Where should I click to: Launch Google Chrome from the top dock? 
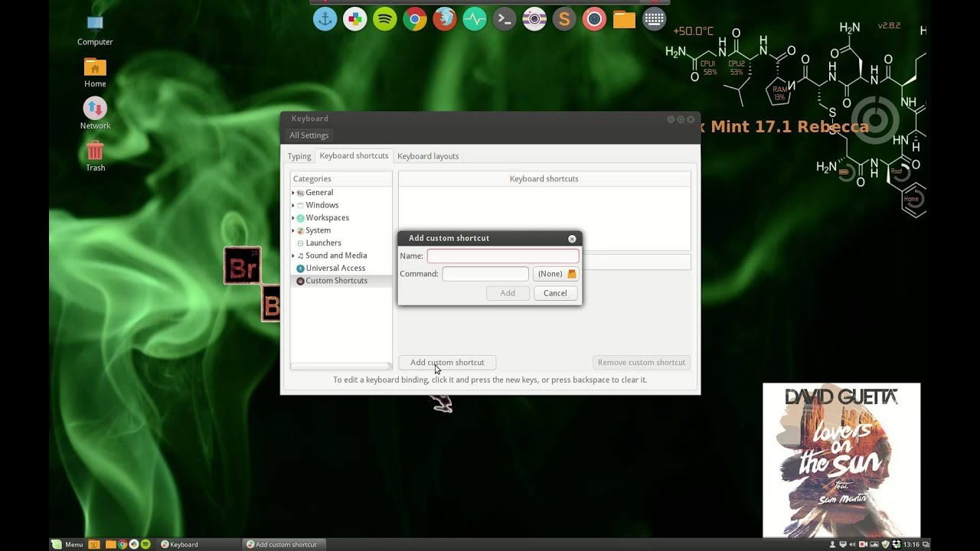coord(413,18)
